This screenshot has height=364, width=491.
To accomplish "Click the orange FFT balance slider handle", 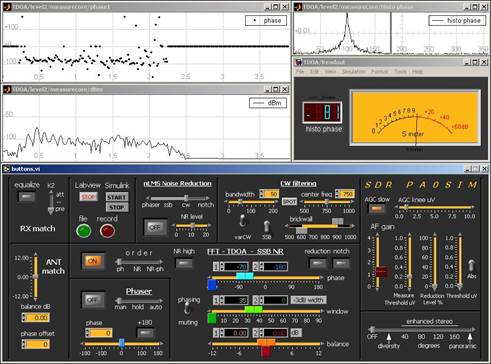I will [266, 342].
